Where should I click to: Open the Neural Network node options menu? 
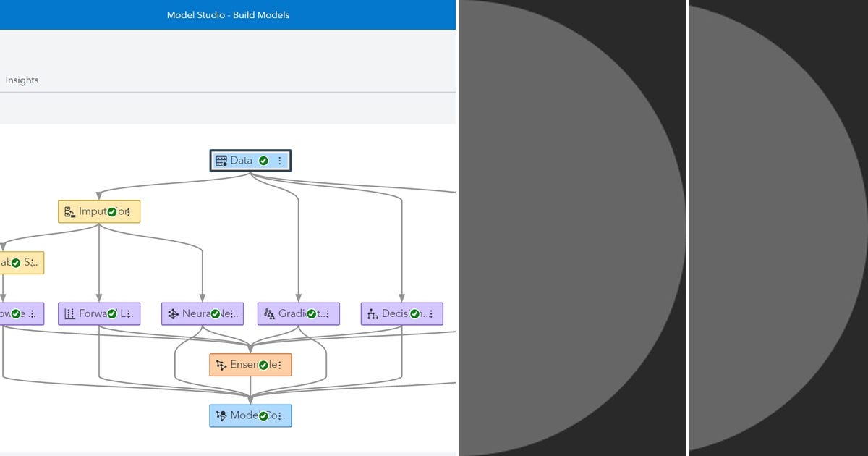coord(232,314)
